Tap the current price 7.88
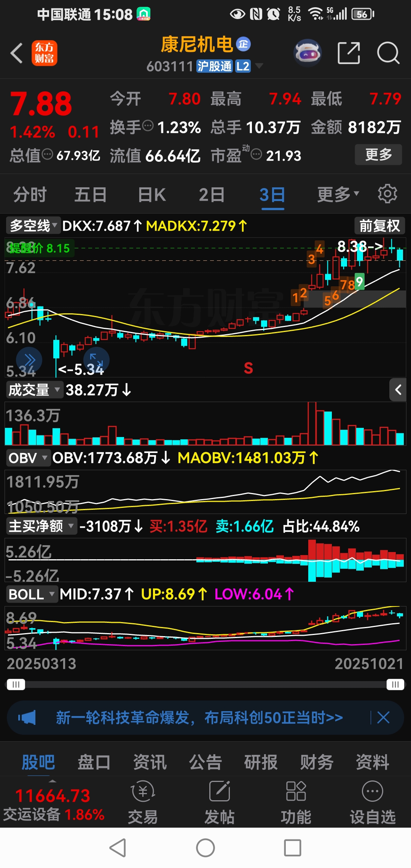Viewport: 411px width, 868px height. point(41,104)
